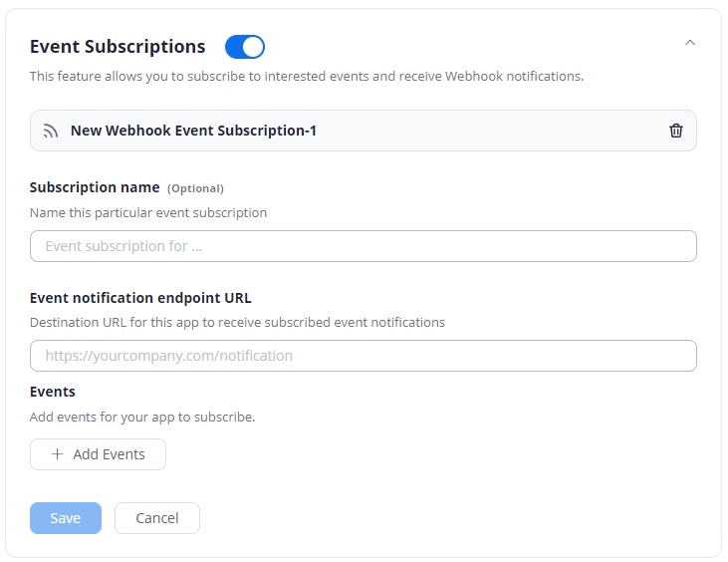Cancel the subscription changes

157,518
